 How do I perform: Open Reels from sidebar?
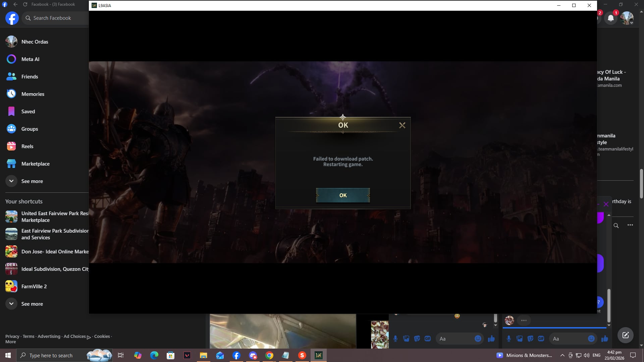click(27, 146)
